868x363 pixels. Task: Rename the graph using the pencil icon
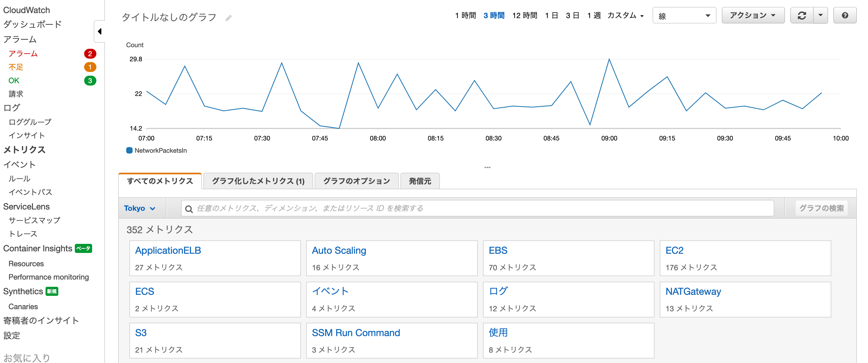tap(229, 18)
